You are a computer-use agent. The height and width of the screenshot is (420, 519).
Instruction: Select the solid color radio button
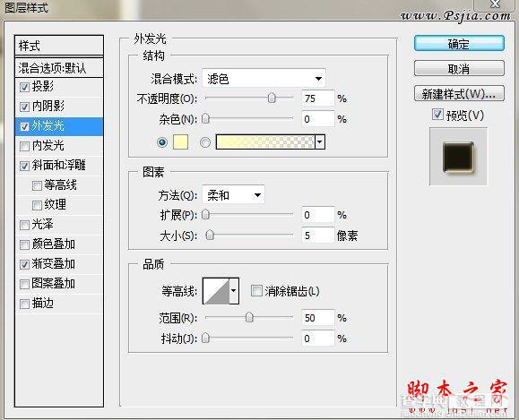pyautogui.click(x=162, y=142)
